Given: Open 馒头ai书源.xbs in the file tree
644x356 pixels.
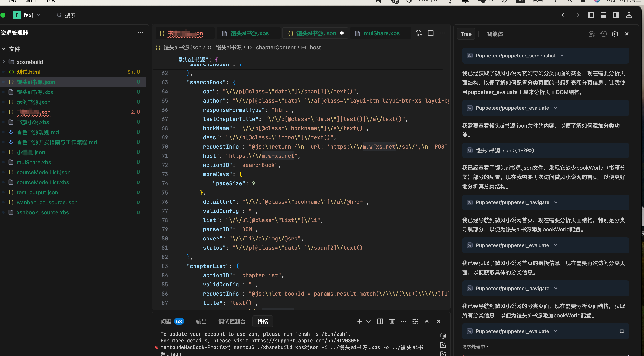Looking at the screenshot, I should (35, 92).
